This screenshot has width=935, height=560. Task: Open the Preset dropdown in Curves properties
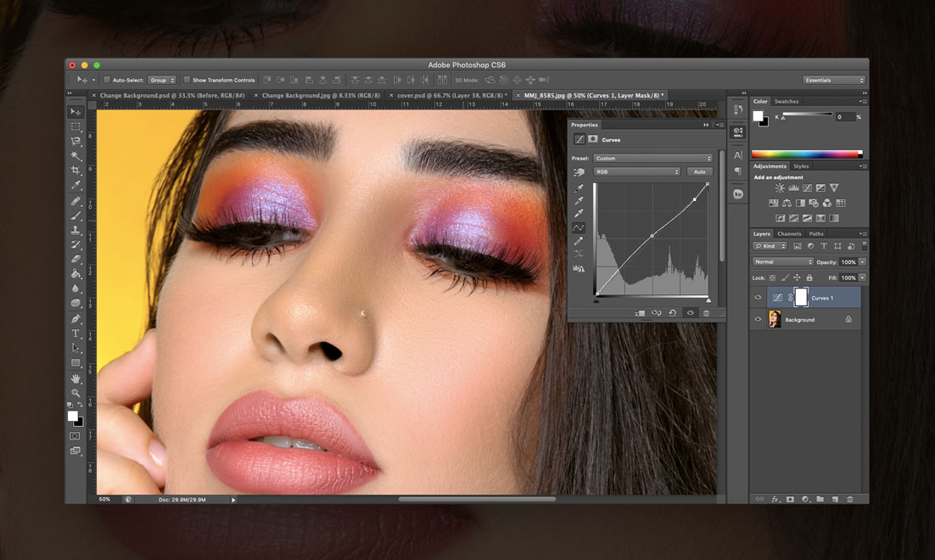[x=653, y=158]
